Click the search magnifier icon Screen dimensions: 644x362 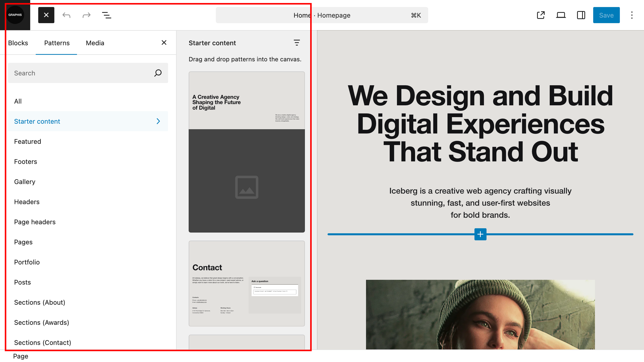click(158, 73)
